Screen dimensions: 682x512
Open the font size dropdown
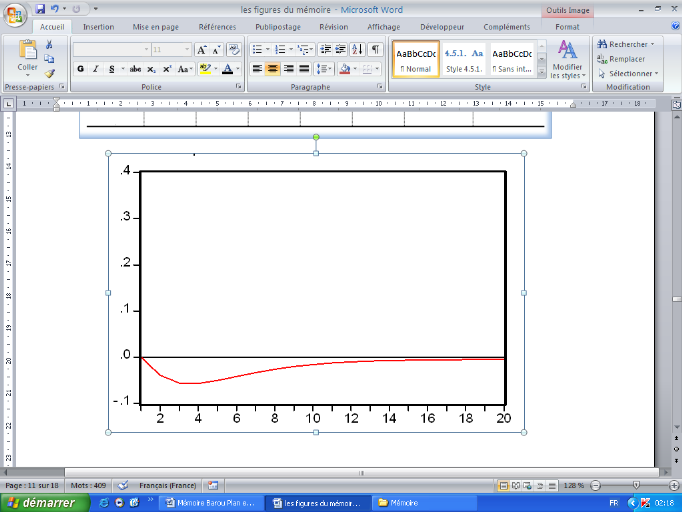186,49
